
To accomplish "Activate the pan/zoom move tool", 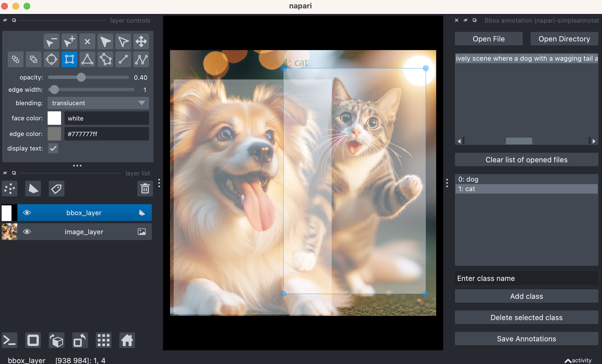I will (141, 42).
